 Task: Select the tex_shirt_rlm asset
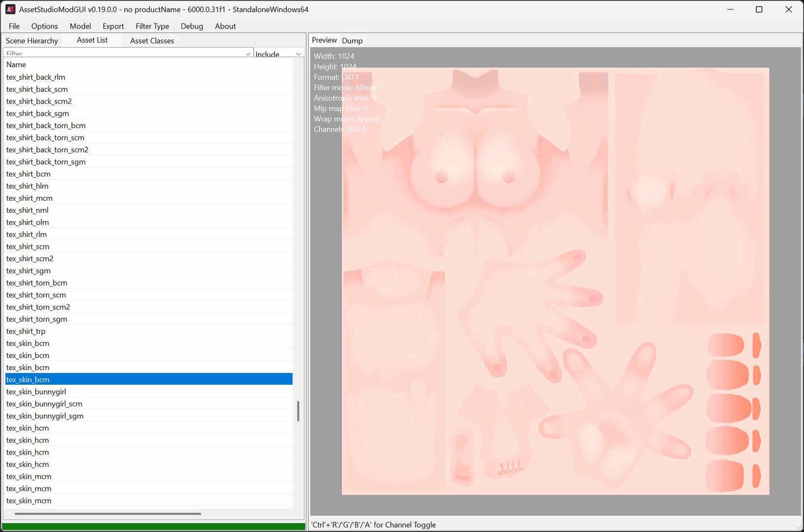click(x=148, y=234)
